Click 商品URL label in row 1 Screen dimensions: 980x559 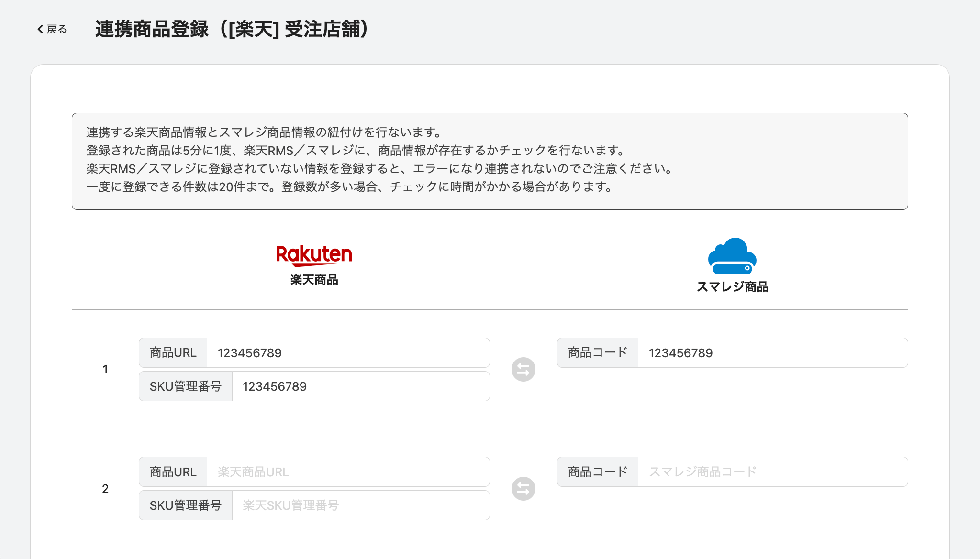point(173,353)
